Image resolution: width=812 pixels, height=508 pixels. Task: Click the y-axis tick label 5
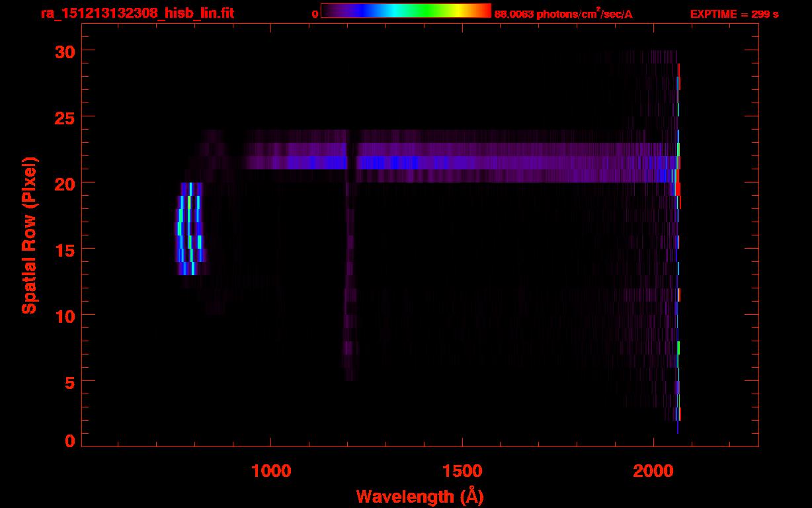69,382
